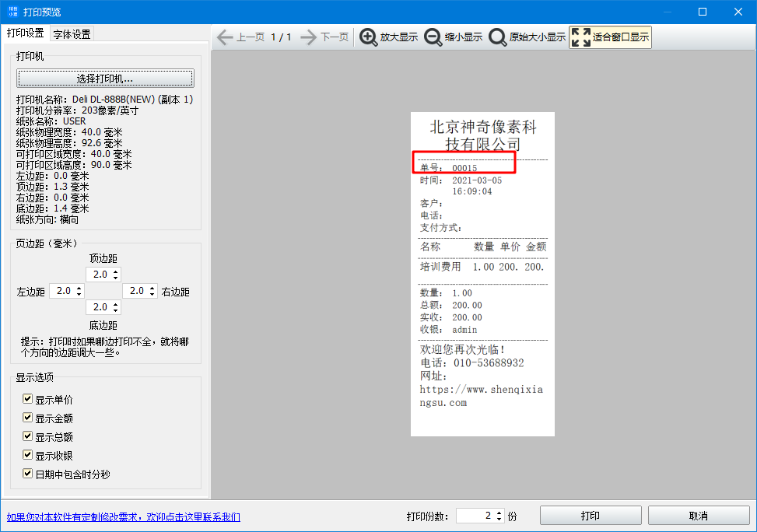Increase 打印份数 copies with up arrow
Image resolution: width=757 pixels, height=532 pixels.
(x=499, y=513)
